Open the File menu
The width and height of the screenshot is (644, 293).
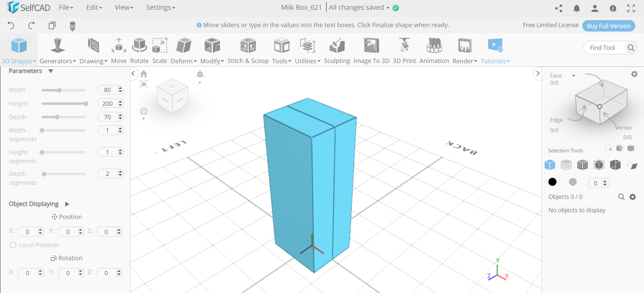point(66,7)
